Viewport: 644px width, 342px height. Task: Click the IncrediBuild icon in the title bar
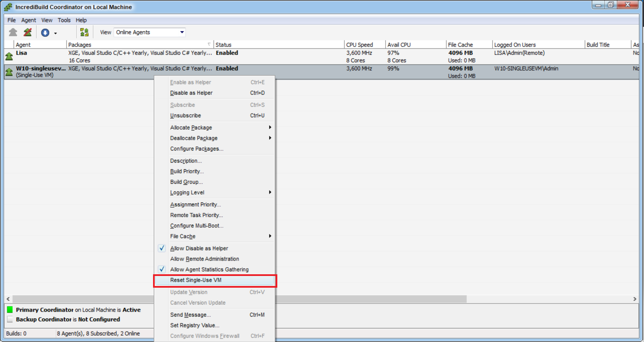click(8, 7)
